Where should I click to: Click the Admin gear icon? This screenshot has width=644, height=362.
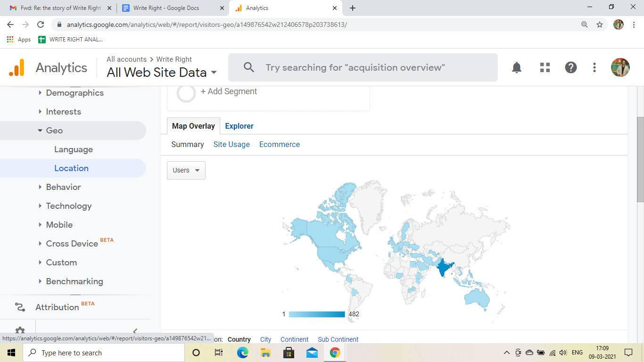click(20, 331)
